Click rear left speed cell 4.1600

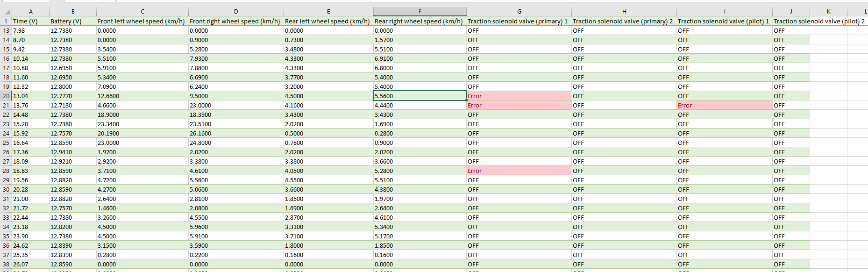tap(328, 105)
